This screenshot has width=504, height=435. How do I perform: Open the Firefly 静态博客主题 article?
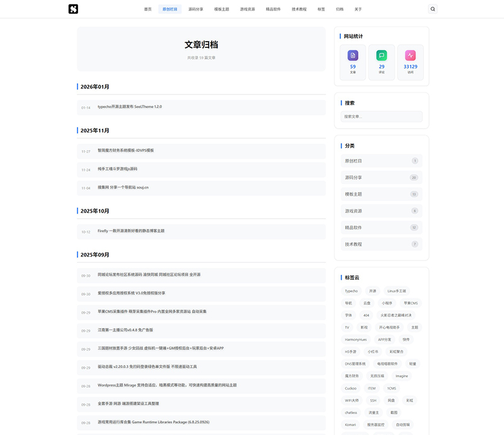tap(131, 231)
